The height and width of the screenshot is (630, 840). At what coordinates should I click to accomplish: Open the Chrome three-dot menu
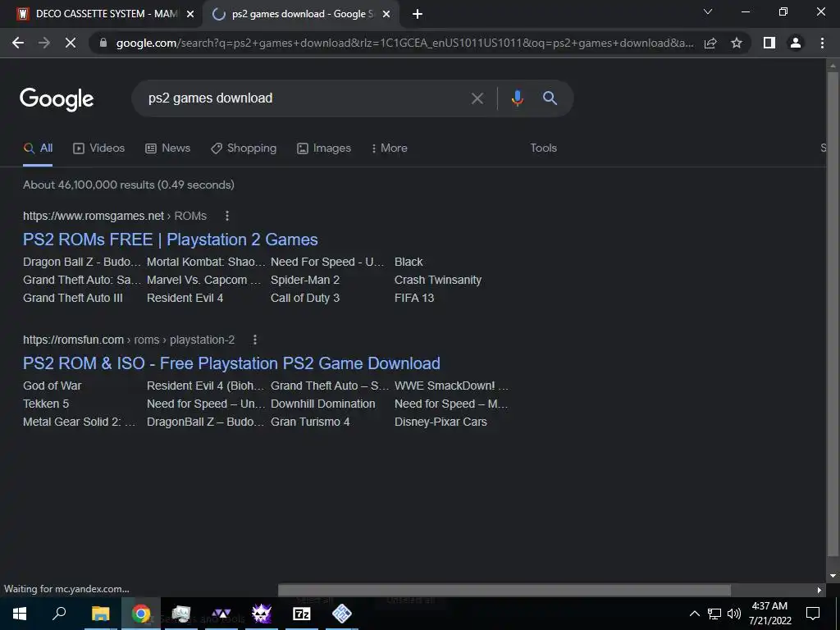coord(822,43)
